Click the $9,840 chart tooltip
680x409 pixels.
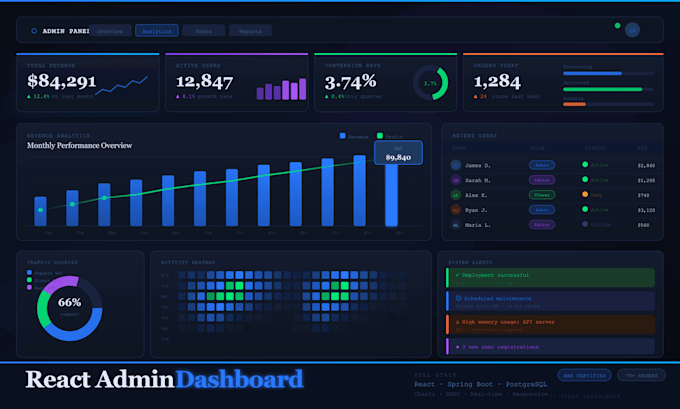pyautogui.click(x=398, y=153)
